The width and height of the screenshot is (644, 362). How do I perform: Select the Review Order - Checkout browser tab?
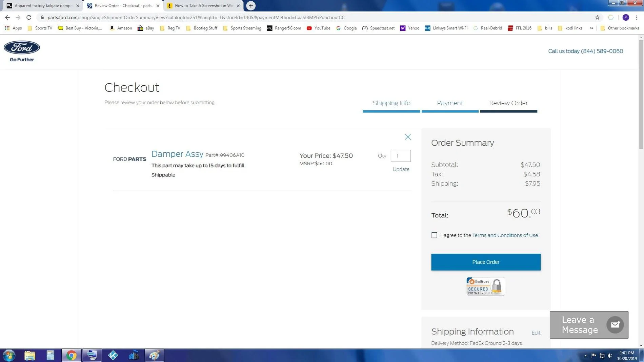122,6
